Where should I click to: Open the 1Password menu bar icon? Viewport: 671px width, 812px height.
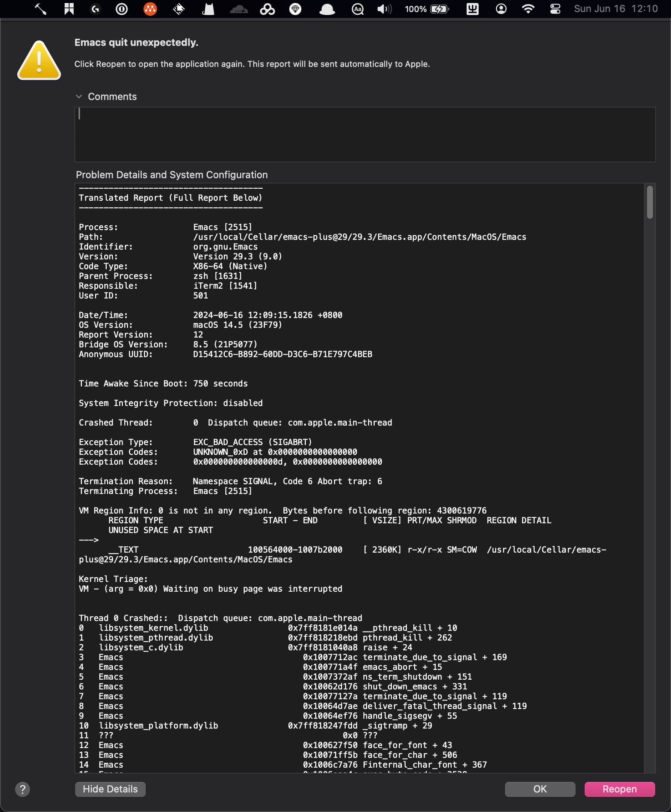pos(122,9)
